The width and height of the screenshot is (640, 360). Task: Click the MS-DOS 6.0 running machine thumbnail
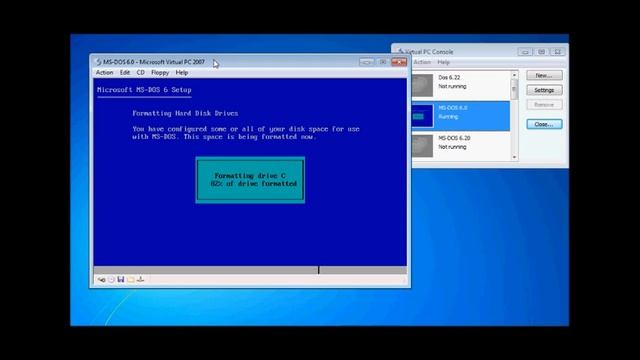click(x=422, y=116)
